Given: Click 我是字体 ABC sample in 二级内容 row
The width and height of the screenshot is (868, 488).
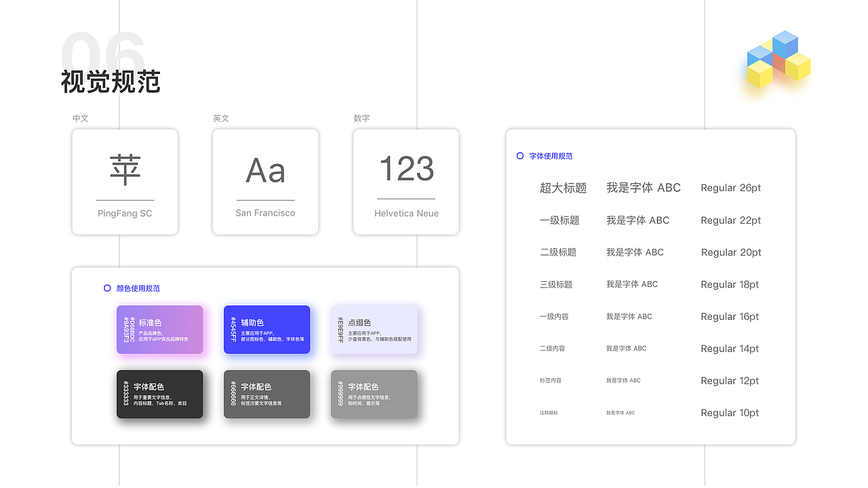Looking at the screenshot, I should [x=627, y=348].
